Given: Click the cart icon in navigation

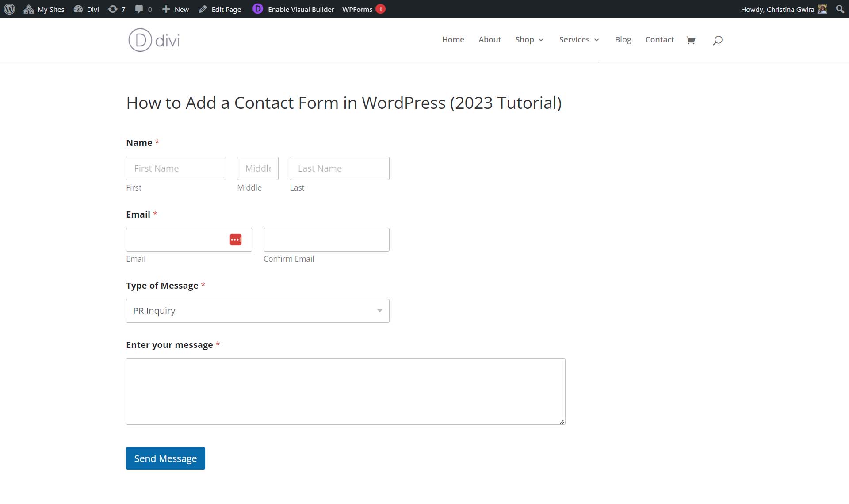Looking at the screenshot, I should click(691, 40).
